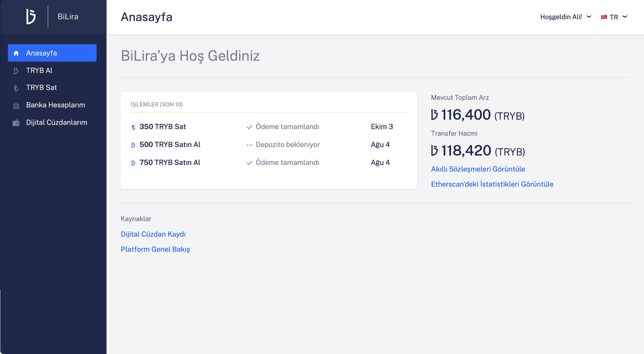
Task: Open the TR language dropdown chevron
Action: (625, 17)
